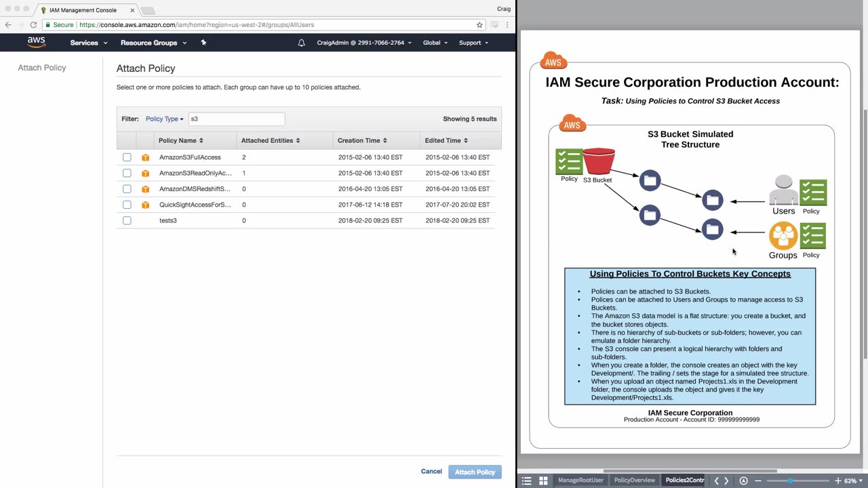This screenshot has width=868, height=488.
Task: Switch to the Policies2Contr tab
Action: 685,481
